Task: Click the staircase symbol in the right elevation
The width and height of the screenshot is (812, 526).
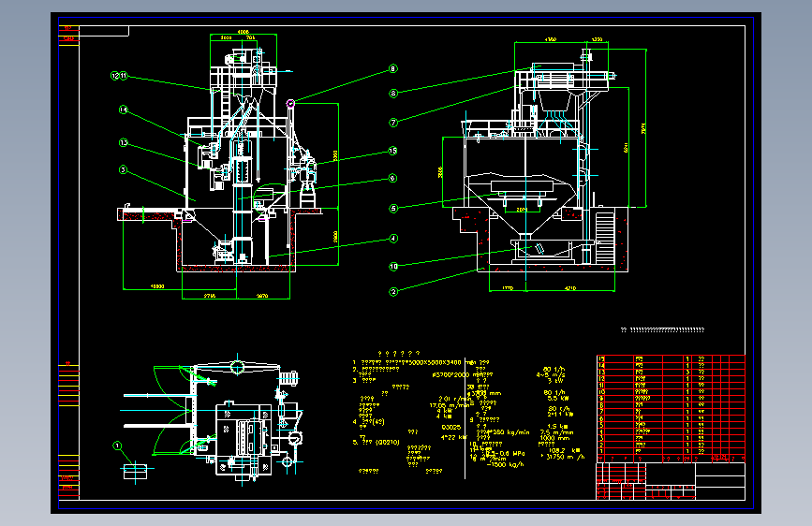Action: click(605, 239)
